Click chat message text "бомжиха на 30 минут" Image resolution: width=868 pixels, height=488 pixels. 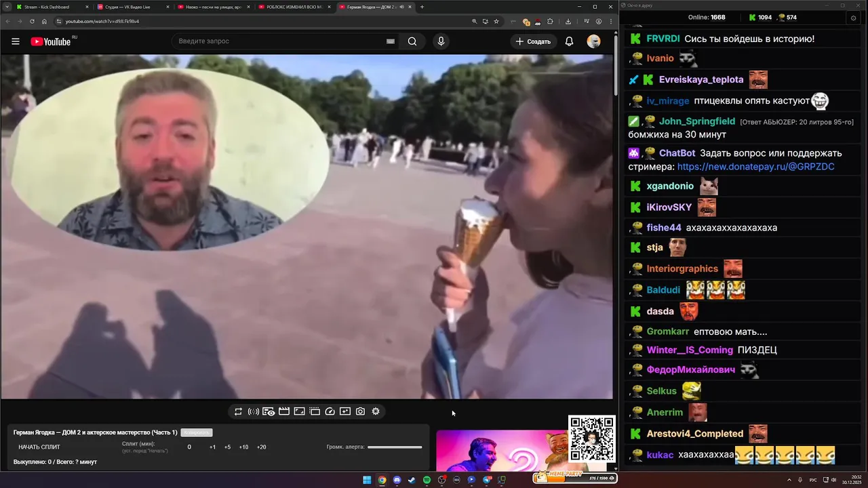677,135
